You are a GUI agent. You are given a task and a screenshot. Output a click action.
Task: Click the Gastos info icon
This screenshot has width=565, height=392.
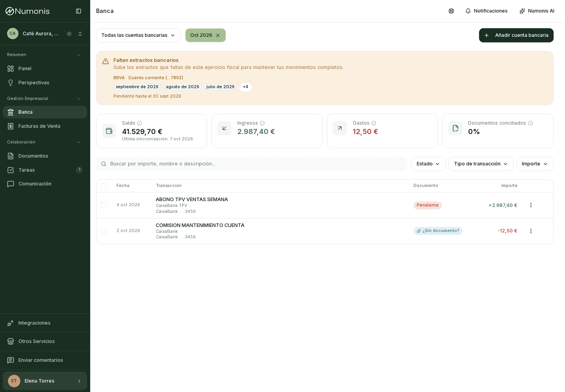point(374,123)
